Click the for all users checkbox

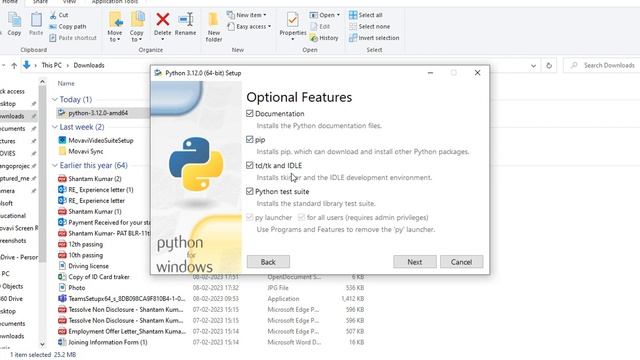click(301, 218)
